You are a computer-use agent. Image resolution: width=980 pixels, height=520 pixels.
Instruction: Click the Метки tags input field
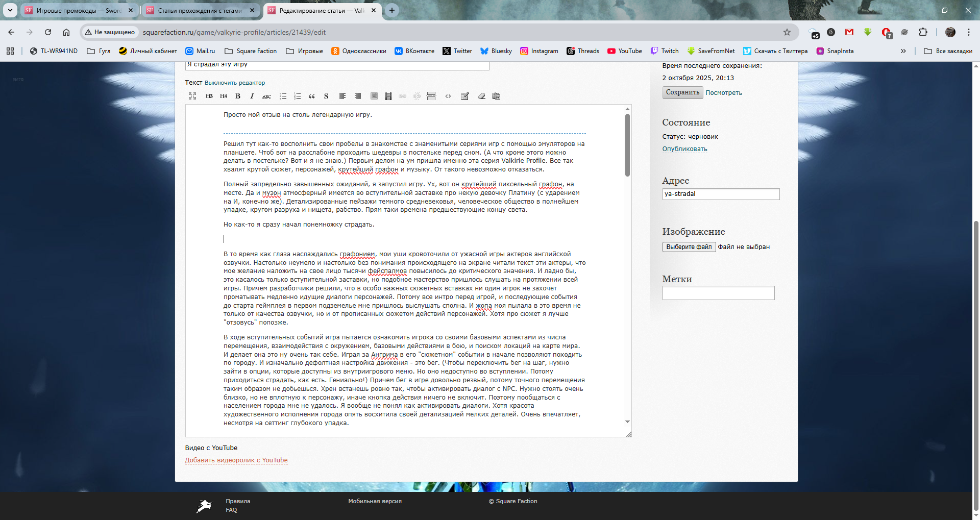pos(718,293)
